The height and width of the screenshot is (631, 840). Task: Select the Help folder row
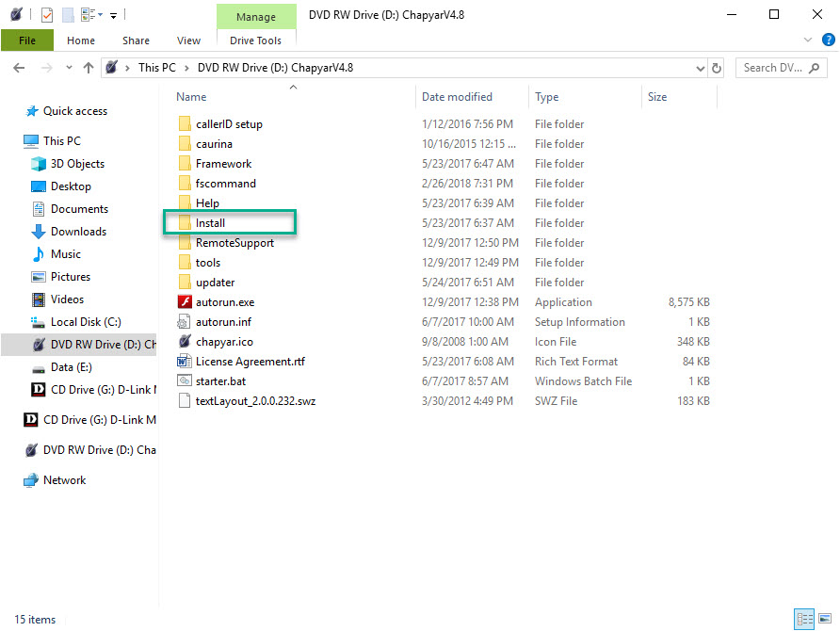pyautogui.click(x=445, y=203)
